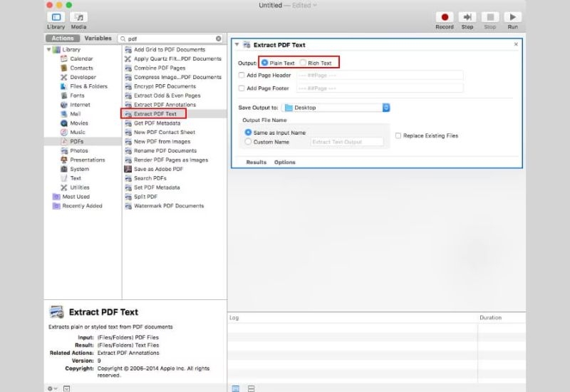Enable Add Page Footer checkbox
This screenshot has height=392, width=570.
point(242,88)
